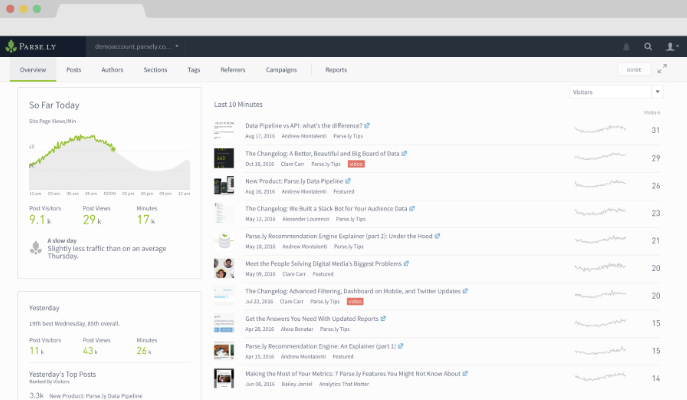
Task: Open Meet the People Solving post
Action: point(323,264)
